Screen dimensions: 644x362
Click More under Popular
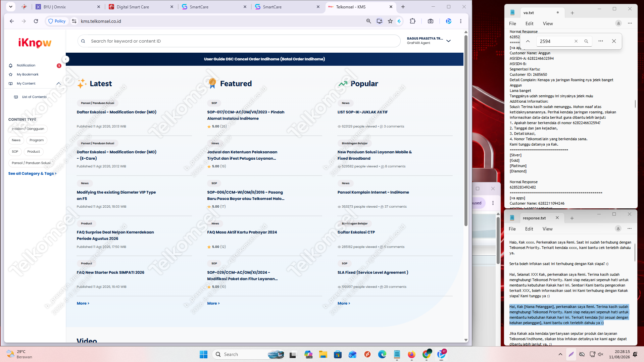point(344,303)
